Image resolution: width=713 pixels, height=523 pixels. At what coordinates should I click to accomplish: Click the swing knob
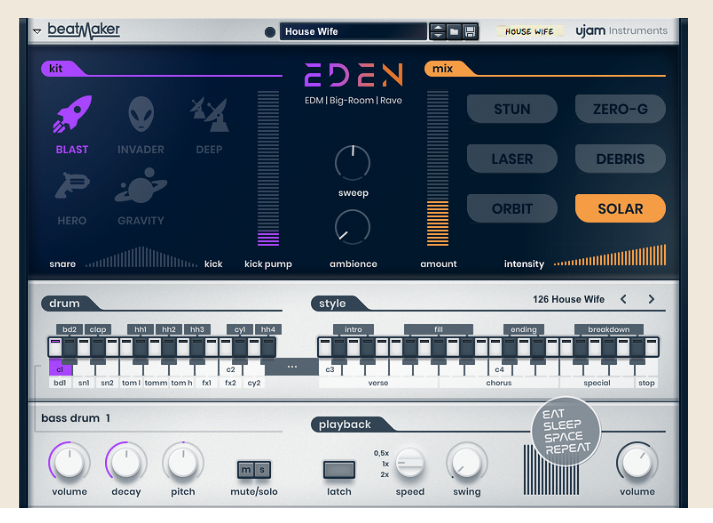tap(467, 463)
